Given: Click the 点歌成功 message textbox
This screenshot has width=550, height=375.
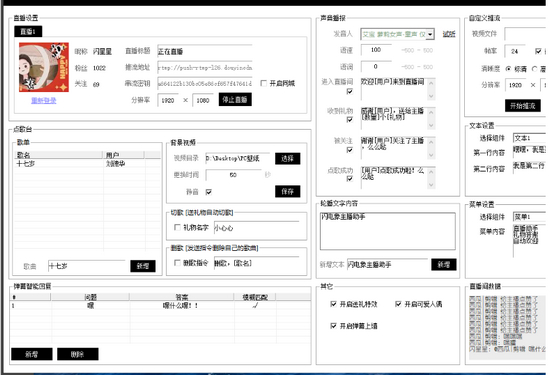Looking at the screenshot, I should click(394, 178).
